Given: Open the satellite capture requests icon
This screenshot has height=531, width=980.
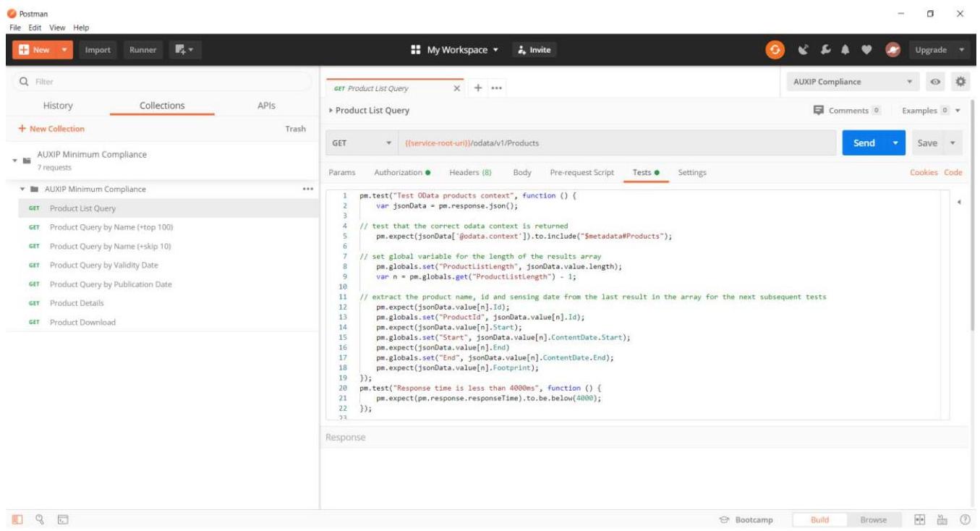Looking at the screenshot, I should pos(804,50).
